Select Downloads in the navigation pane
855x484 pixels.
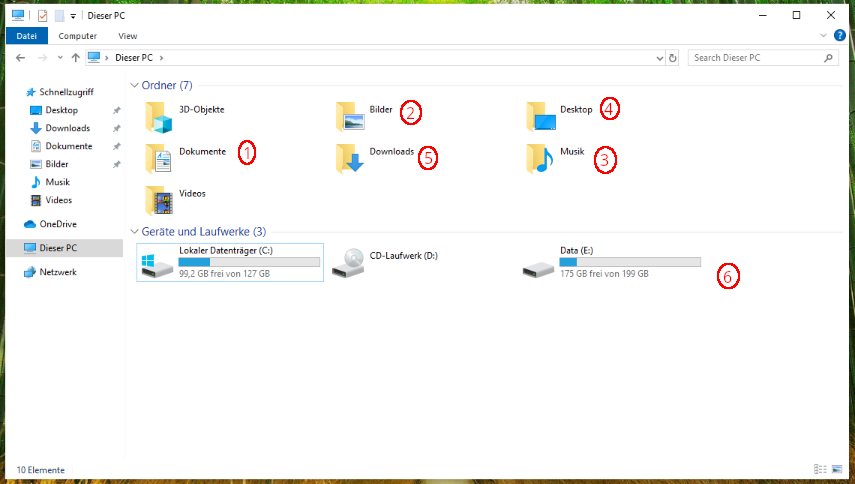tap(68, 128)
